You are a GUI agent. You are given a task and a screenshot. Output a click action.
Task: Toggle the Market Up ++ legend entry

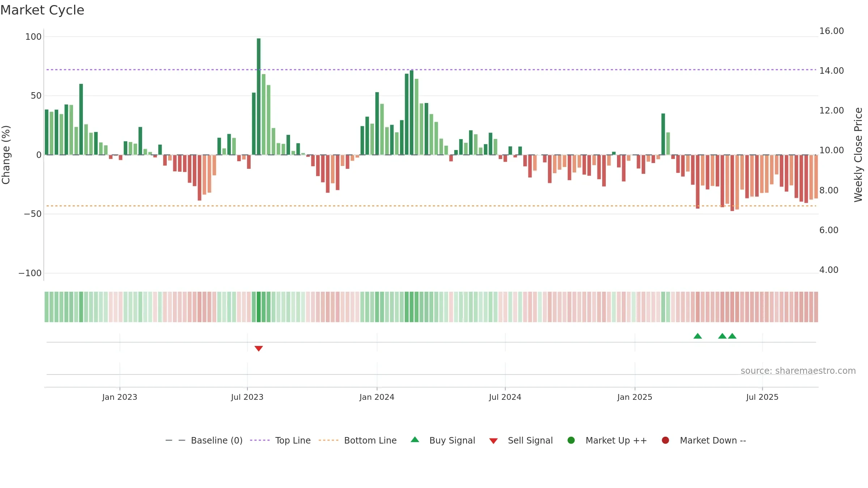pos(607,440)
